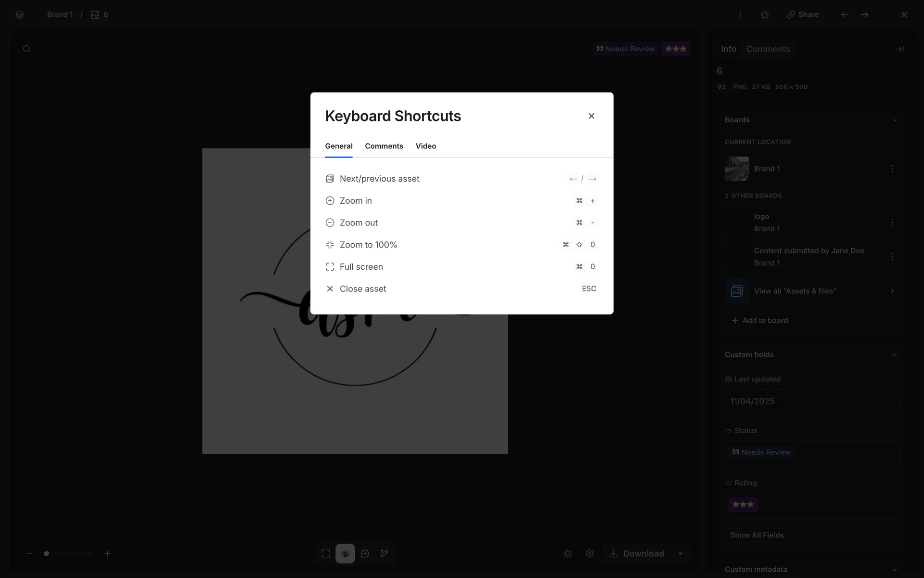924x578 pixels.
Task: Collapse the info side panel
Action: 899,49
